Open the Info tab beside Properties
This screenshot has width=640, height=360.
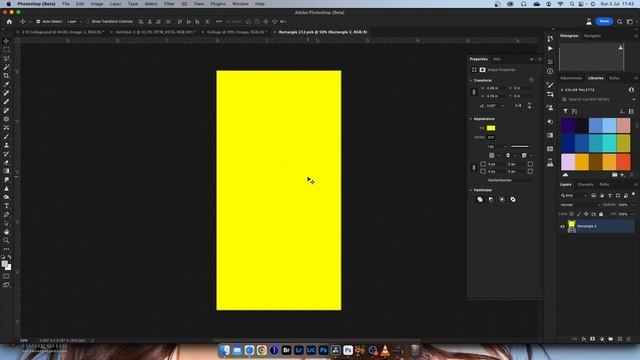[x=497, y=60]
